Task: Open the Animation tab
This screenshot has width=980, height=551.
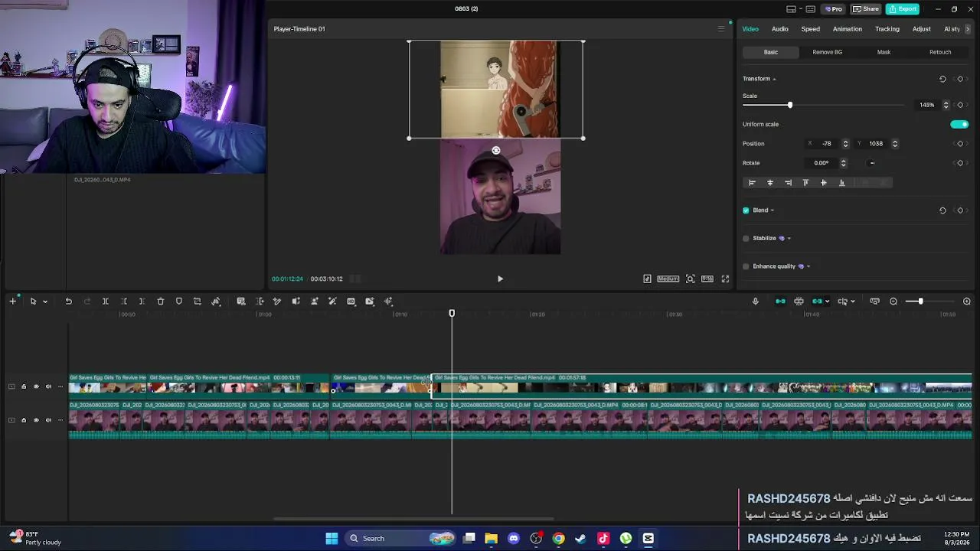Action: (x=848, y=29)
